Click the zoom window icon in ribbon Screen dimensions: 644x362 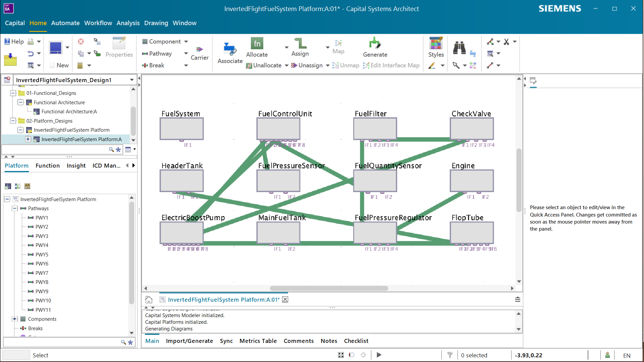[490, 54]
